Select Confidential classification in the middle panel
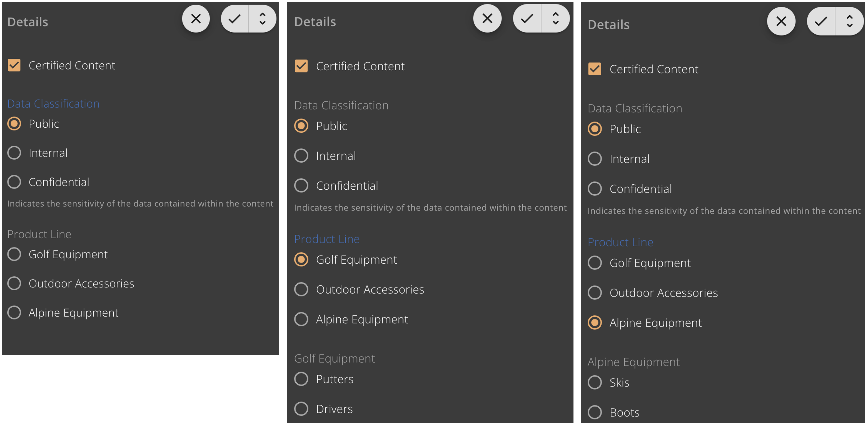Screen dimensions: 868x426 (301, 185)
